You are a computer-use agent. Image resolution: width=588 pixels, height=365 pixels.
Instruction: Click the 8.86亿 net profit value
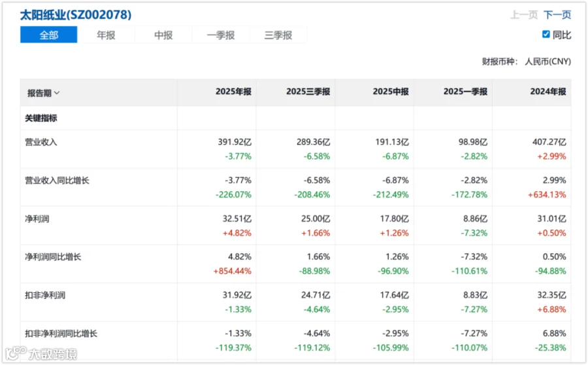(475, 218)
